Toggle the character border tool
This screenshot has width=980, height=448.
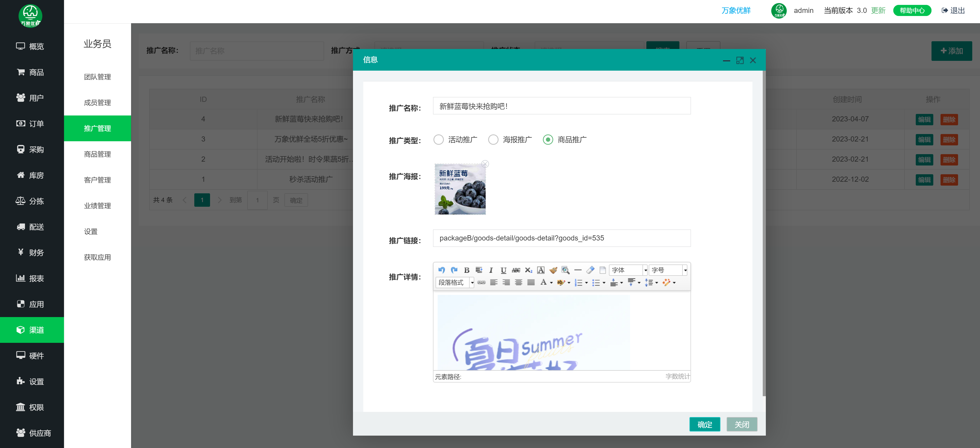(x=541, y=270)
